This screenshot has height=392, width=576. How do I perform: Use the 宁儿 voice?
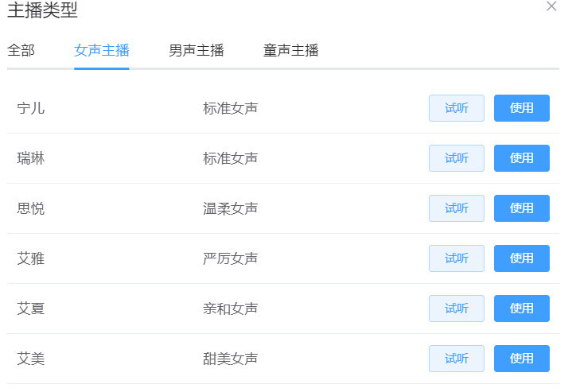[x=522, y=108]
